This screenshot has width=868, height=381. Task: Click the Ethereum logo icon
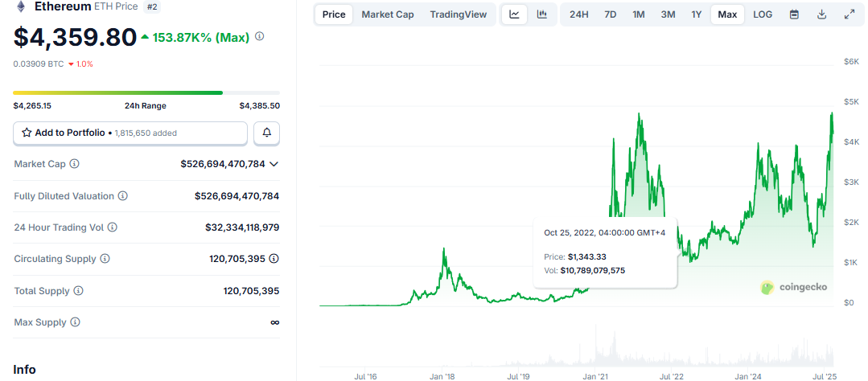(x=21, y=6)
